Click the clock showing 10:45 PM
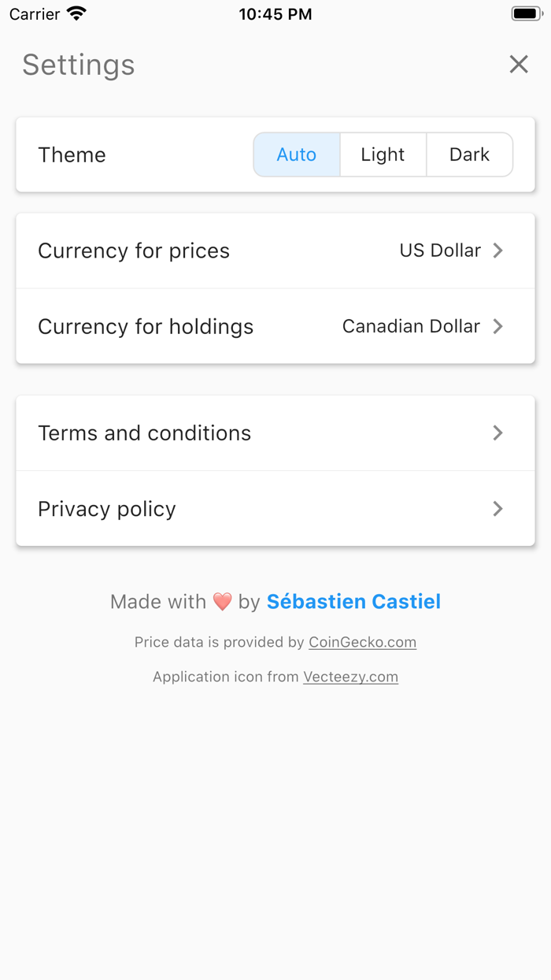The height and width of the screenshot is (980, 551). [x=275, y=13]
